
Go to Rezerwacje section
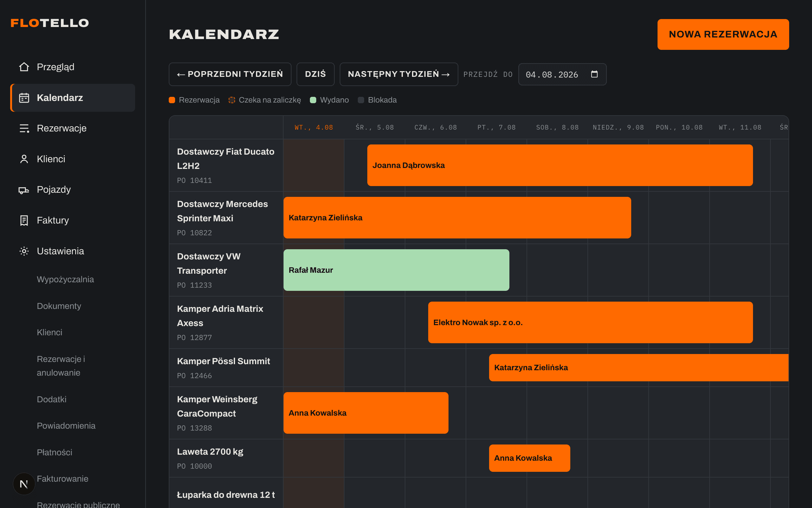[x=72, y=128]
